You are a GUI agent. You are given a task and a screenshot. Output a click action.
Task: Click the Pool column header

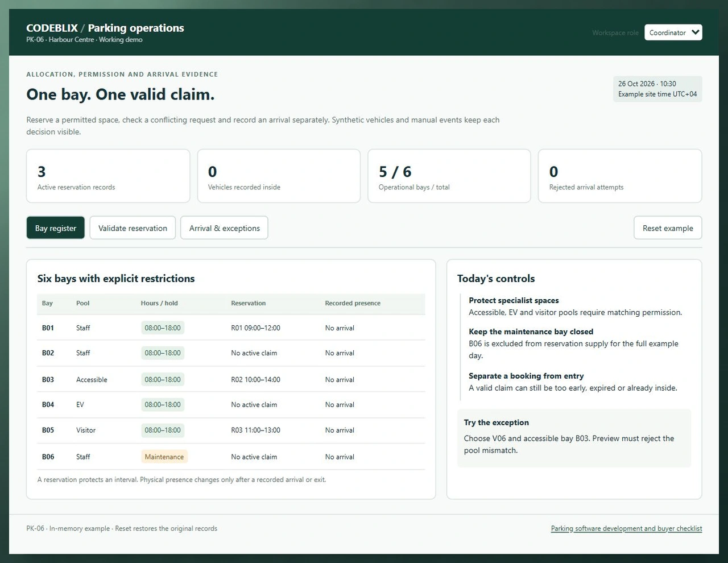coord(83,303)
